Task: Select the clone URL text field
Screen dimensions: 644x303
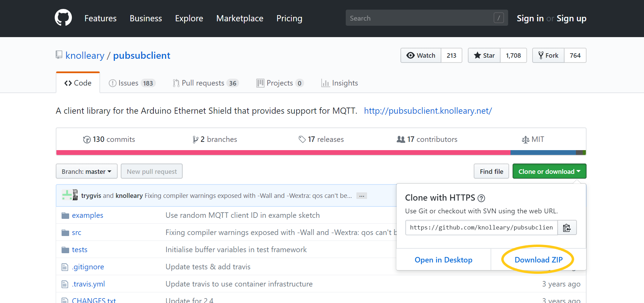Action: (x=481, y=227)
